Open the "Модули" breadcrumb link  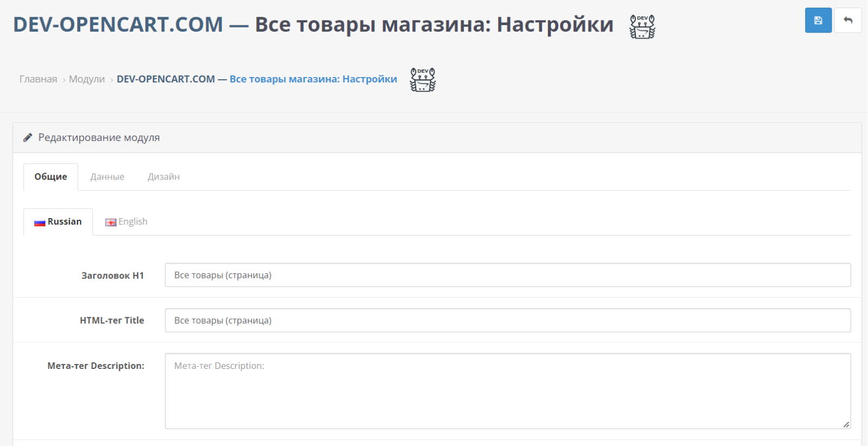click(x=87, y=79)
